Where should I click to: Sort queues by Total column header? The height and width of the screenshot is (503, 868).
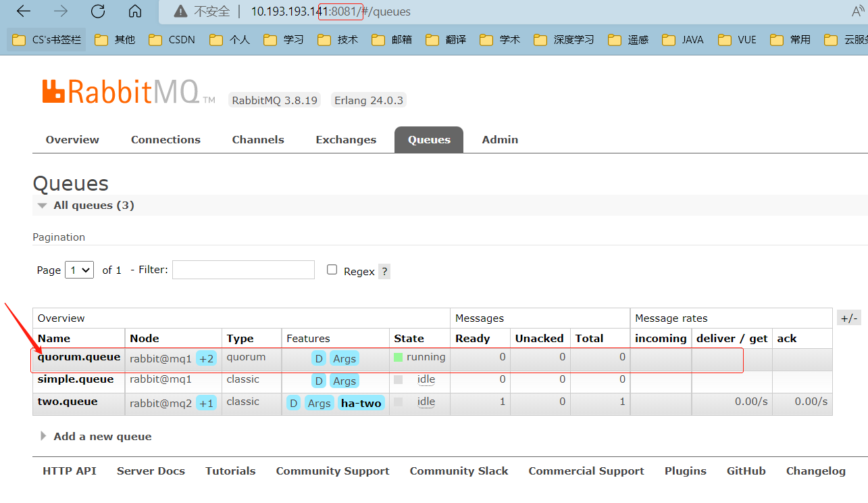[590, 338]
